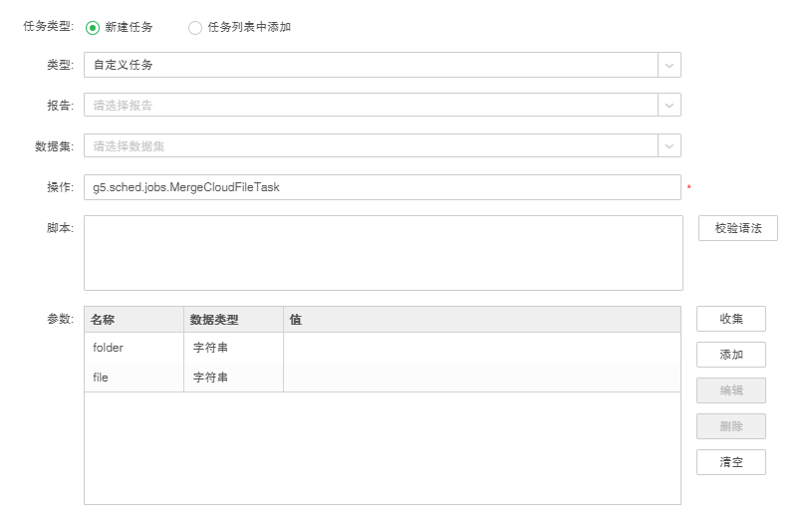
Task: Click the value cell of folder row
Action: [481, 348]
